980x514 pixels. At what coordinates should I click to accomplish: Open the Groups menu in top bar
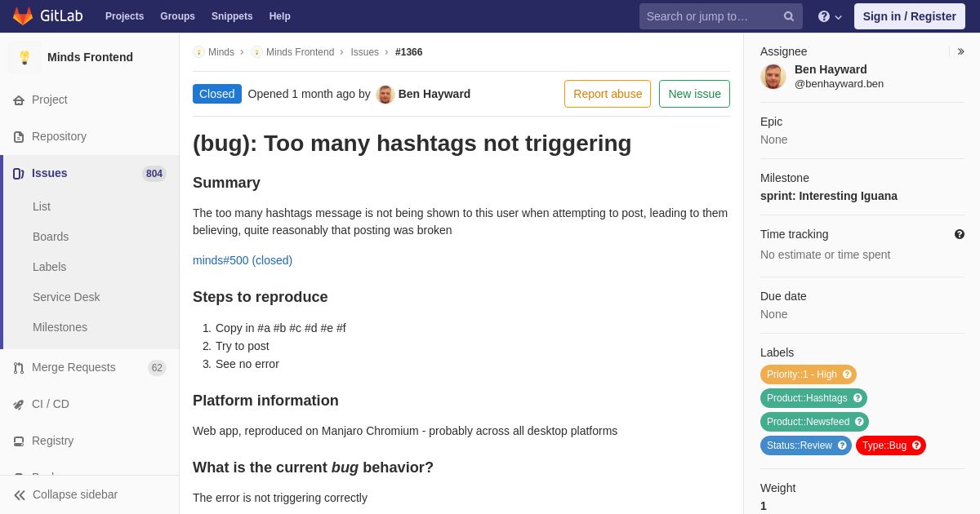pos(177,16)
